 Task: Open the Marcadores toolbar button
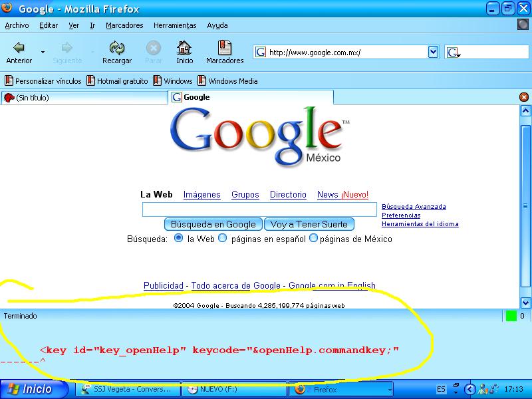coord(225,52)
